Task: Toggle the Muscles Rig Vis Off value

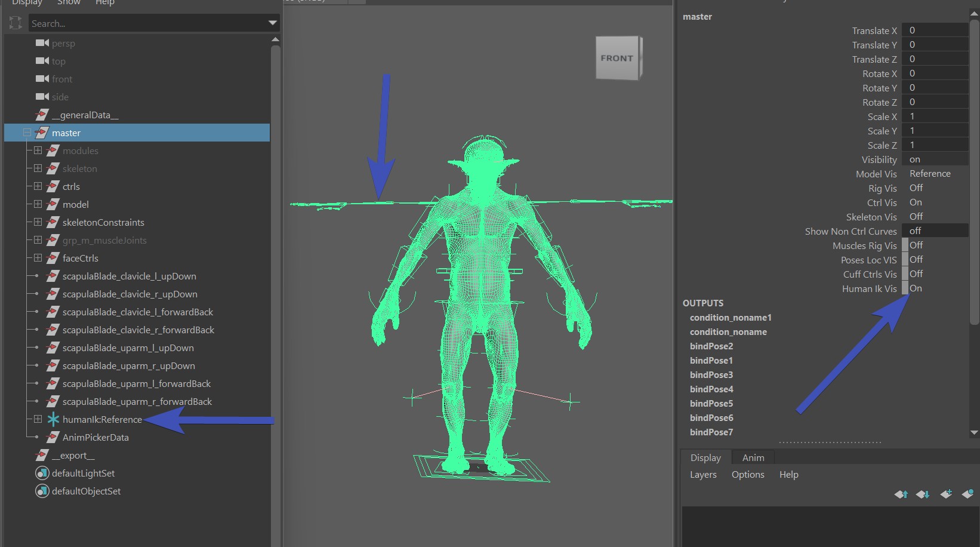Action: click(916, 245)
